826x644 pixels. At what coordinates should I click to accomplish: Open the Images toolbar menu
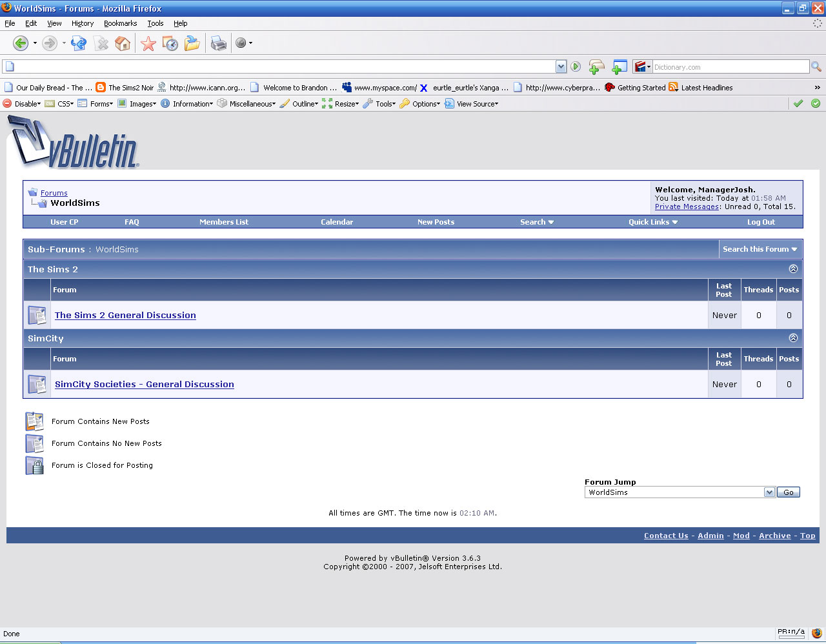point(137,103)
